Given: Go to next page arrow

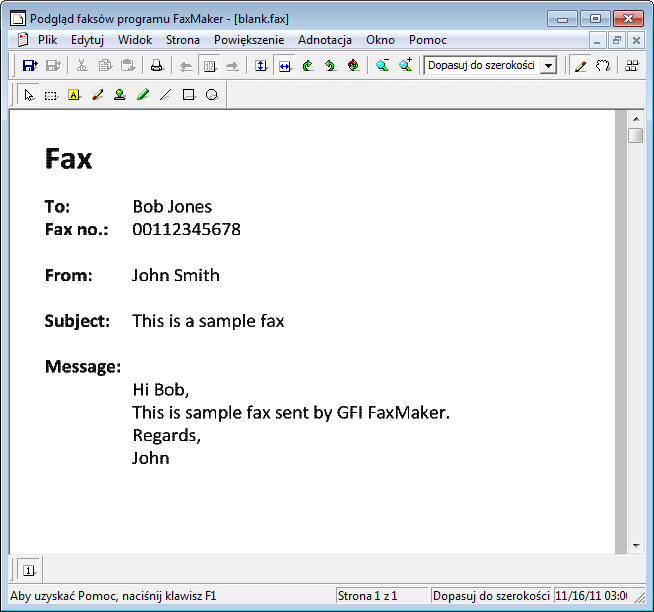Looking at the screenshot, I should [232, 65].
